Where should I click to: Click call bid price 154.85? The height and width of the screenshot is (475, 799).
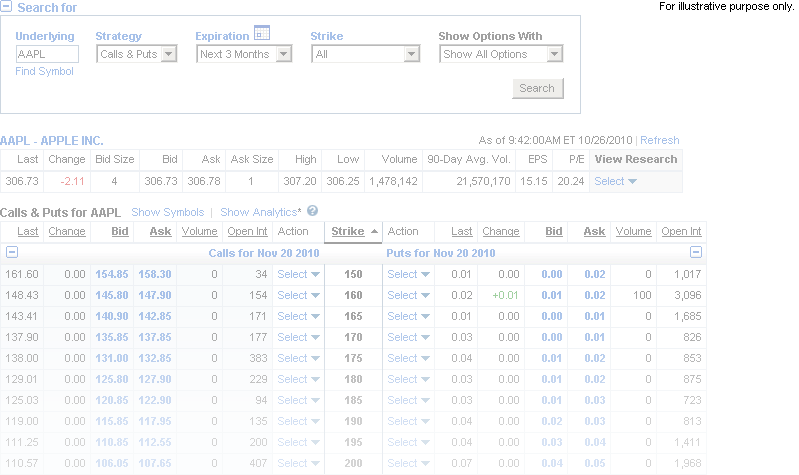coord(111,274)
